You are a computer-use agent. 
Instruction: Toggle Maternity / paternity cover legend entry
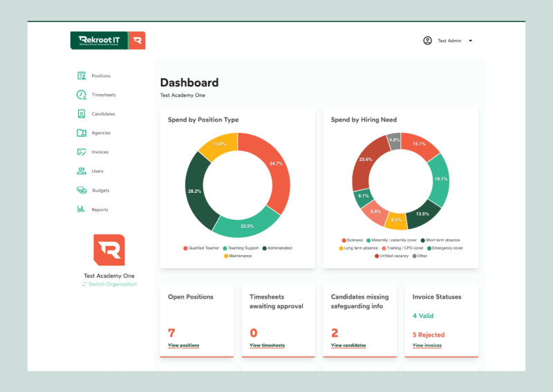click(x=391, y=240)
